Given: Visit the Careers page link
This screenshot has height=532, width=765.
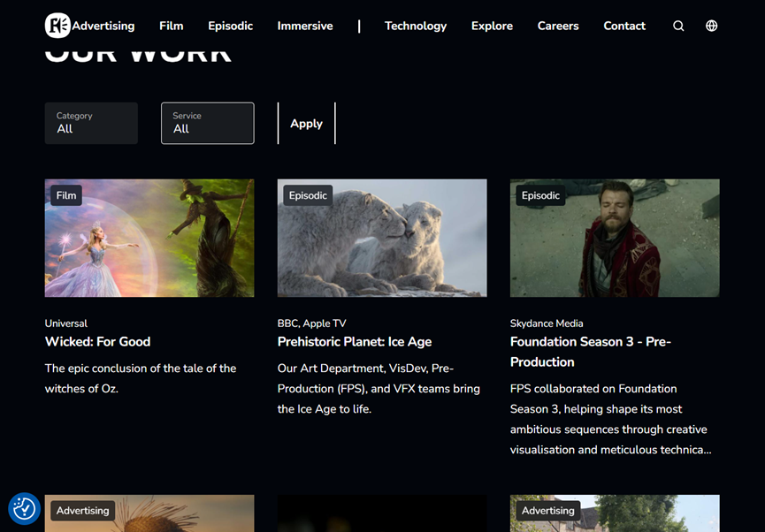Looking at the screenshot, I should click(x=558, y=26).
